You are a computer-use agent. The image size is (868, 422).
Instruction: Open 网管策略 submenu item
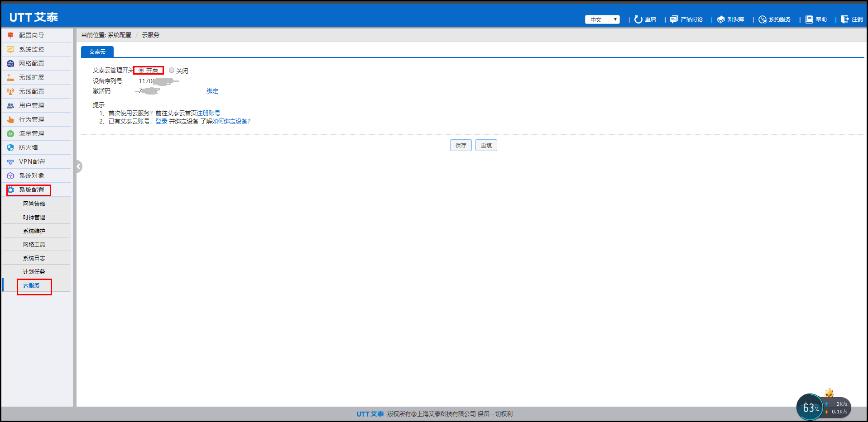(x=34, y=204)
